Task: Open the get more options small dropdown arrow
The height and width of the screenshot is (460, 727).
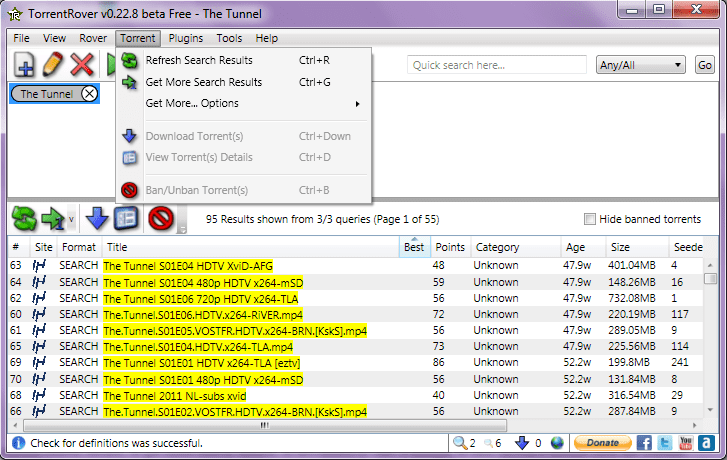Action: 71,219
